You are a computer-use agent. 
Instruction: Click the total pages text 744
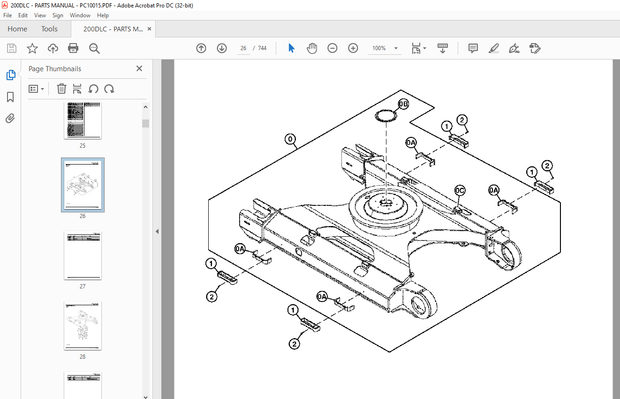coord(262,48)
